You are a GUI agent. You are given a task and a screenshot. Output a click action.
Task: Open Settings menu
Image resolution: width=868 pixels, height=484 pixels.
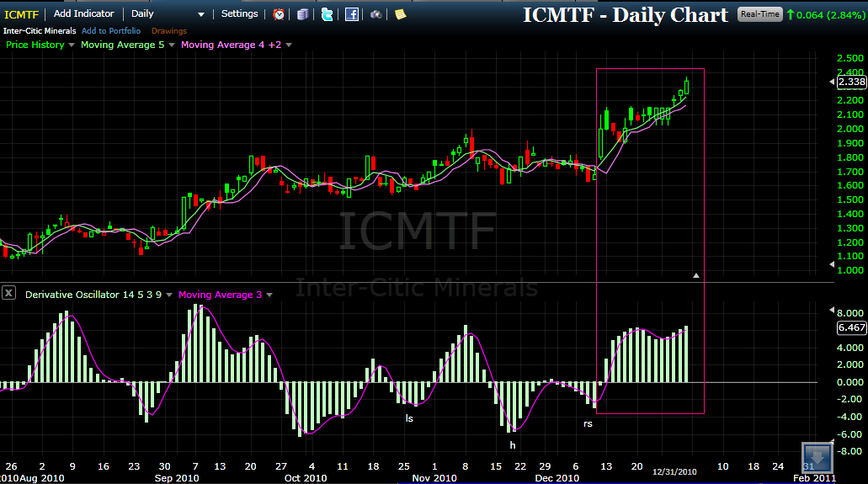tap(240, 13)
